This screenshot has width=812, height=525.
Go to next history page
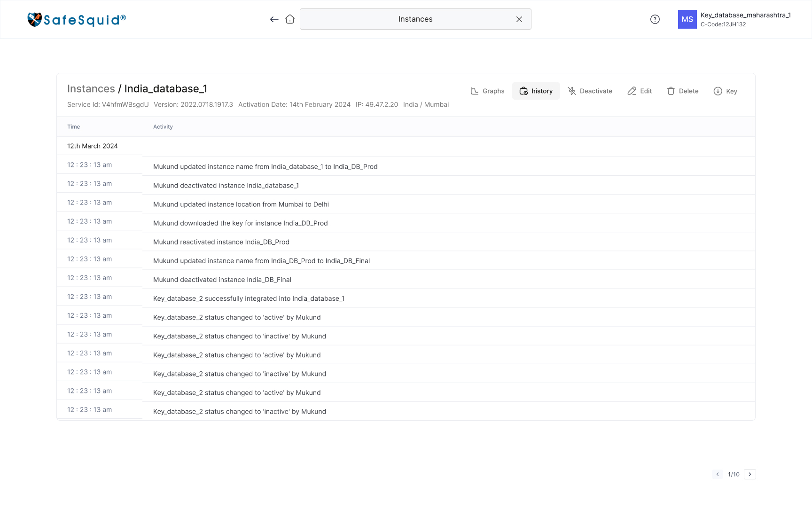tap(750, 474)
